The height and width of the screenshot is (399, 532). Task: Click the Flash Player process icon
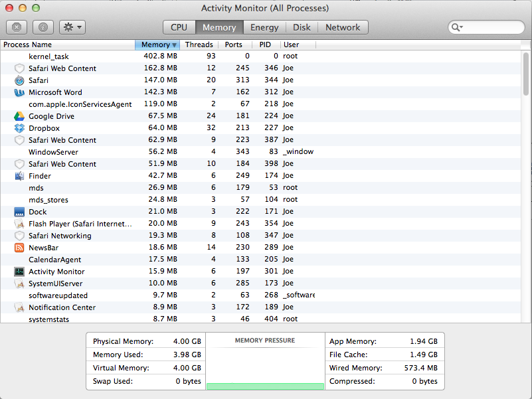click(19, 224)
